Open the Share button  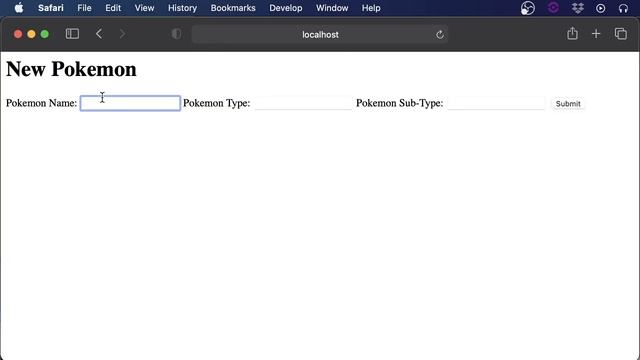pos(572,33)
